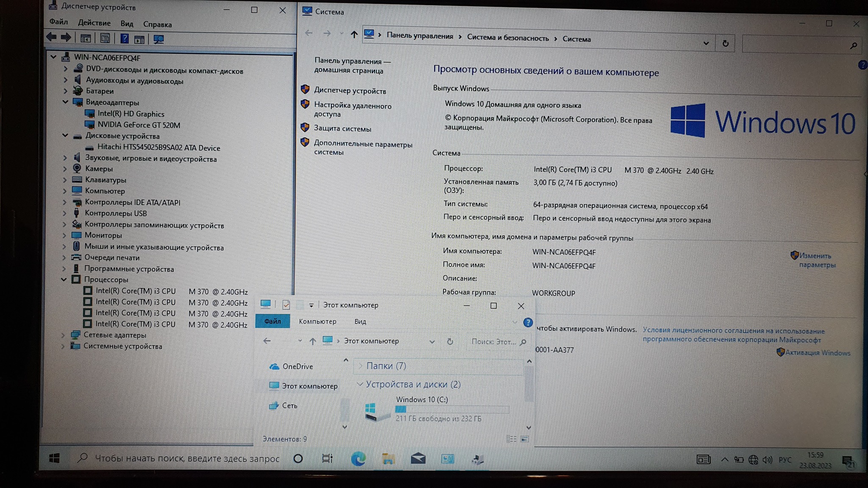Click the volume icon in the system tray
The width and height of the screenshot is (868, 488).
767,460
